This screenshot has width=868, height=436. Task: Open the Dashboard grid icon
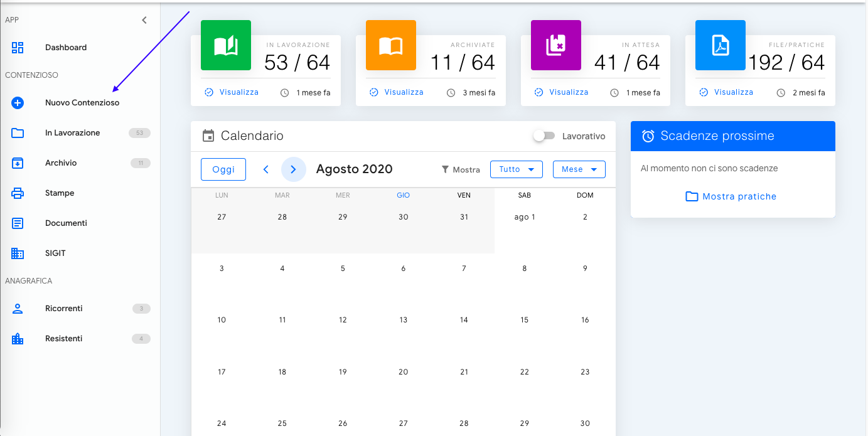(x=18, y=48)
